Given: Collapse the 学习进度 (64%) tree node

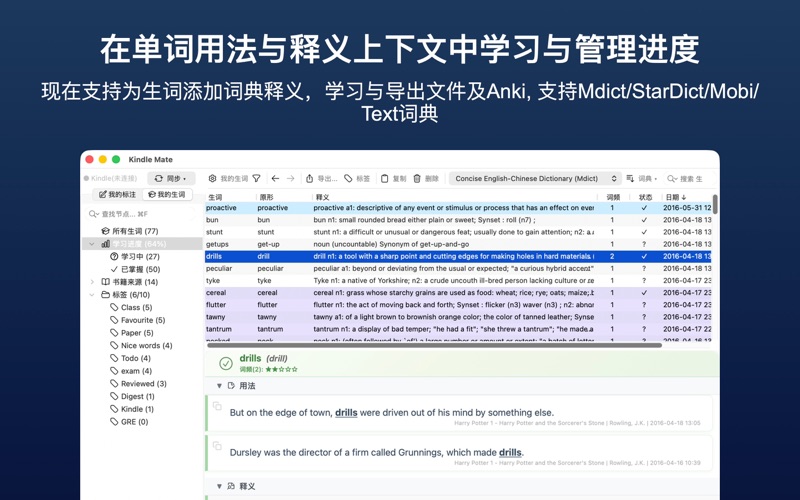Looking at the screenshot, I should (x=92, y=244).
